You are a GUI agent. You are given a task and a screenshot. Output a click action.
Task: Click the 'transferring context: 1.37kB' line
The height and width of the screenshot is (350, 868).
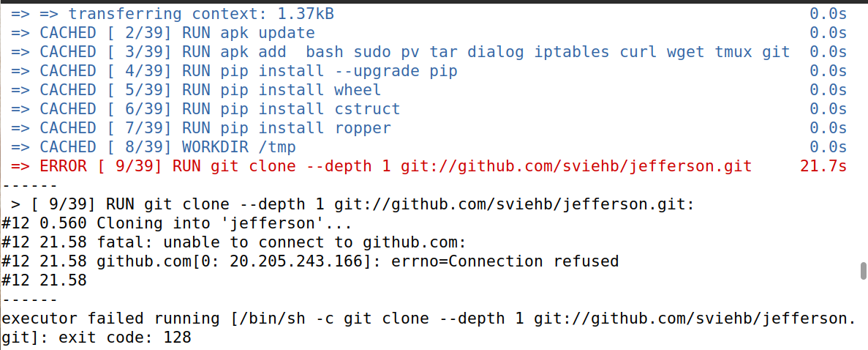tap(429, 14)
